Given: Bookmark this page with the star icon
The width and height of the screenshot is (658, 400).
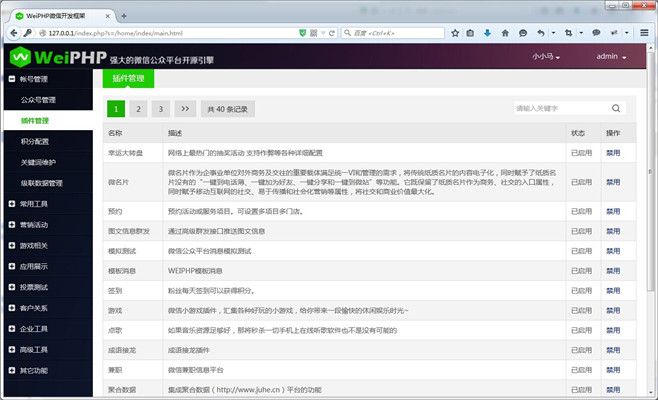Looking at the screenshot, I should coord(455,33).
